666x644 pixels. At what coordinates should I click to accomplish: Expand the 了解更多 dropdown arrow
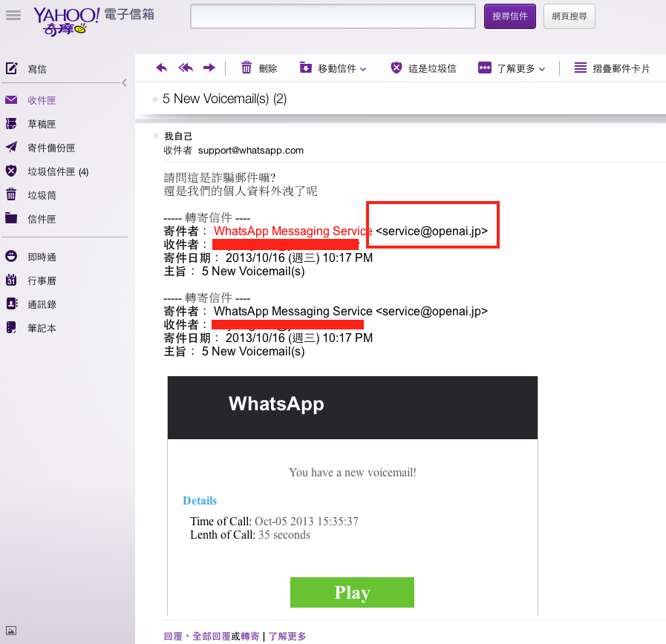(542, 69)
